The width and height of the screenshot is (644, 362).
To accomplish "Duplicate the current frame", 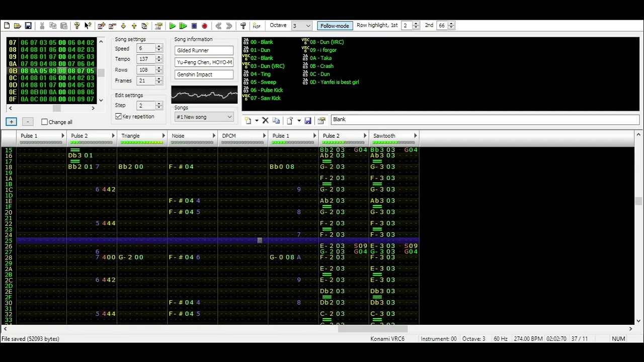I will pyautogui.click(x=145, y=26).
